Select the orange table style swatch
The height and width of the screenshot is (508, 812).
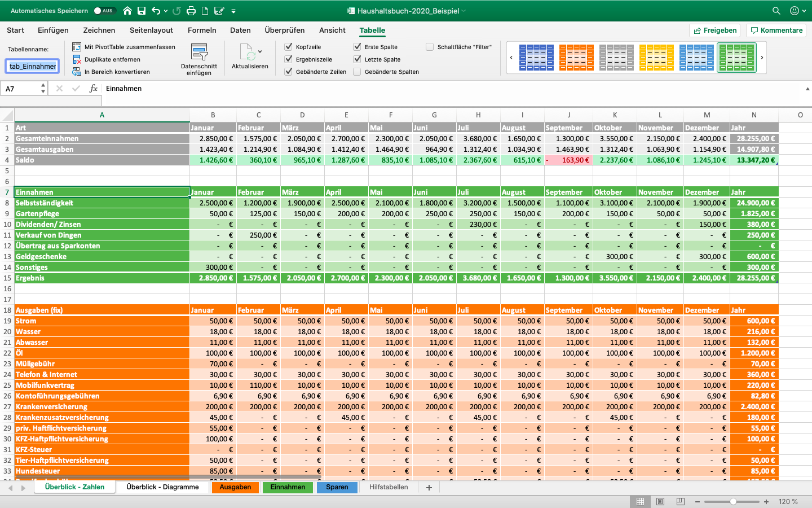tap(576, 58)
